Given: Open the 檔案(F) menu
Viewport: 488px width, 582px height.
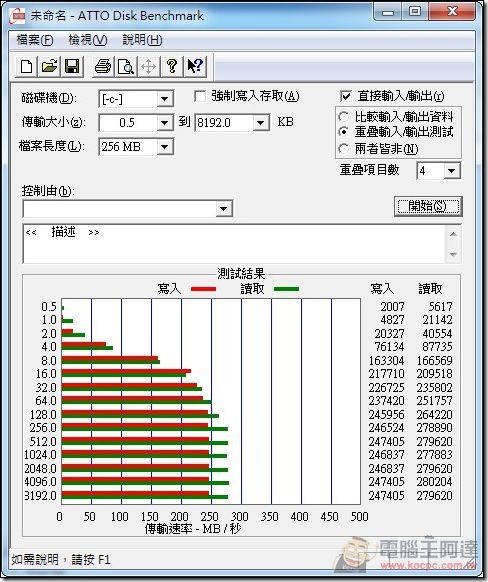Looking at the screenshot, I should (35, 40).
